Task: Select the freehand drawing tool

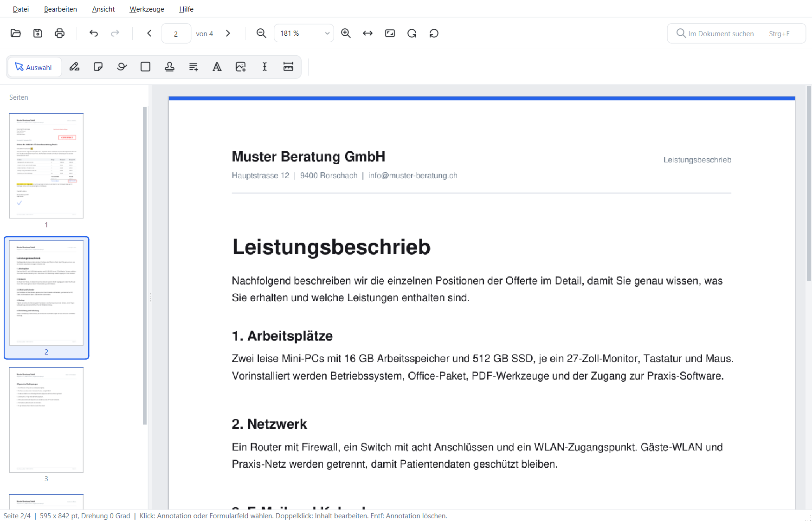Action: coord(122,67)
